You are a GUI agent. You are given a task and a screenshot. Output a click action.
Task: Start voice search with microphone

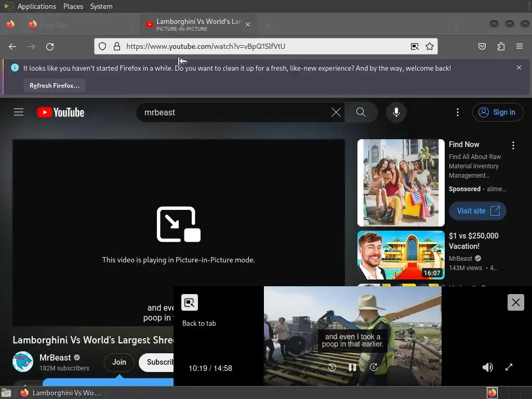click(396, 112)
